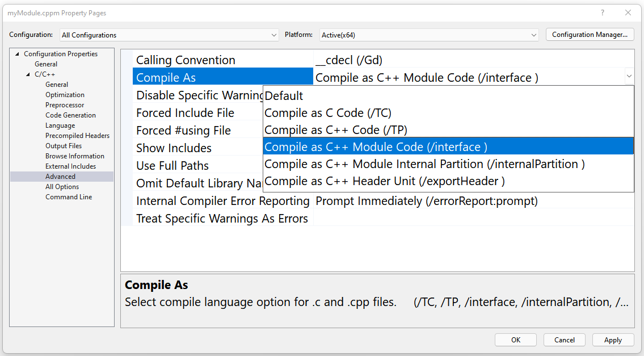The width and height of the screenshot is (644, 356).
Task: Collapse the Configuration Properties tree node
Action: (x=18, y=53)
